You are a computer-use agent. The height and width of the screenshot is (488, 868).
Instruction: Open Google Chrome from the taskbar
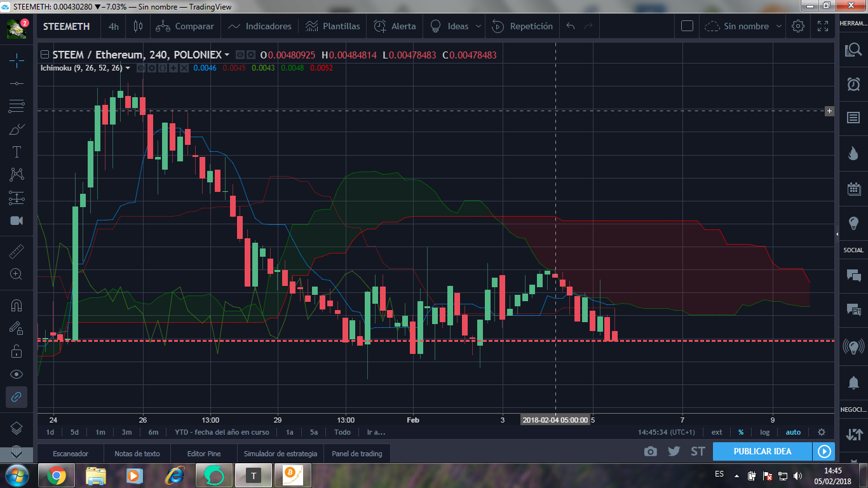pos(56,475)
